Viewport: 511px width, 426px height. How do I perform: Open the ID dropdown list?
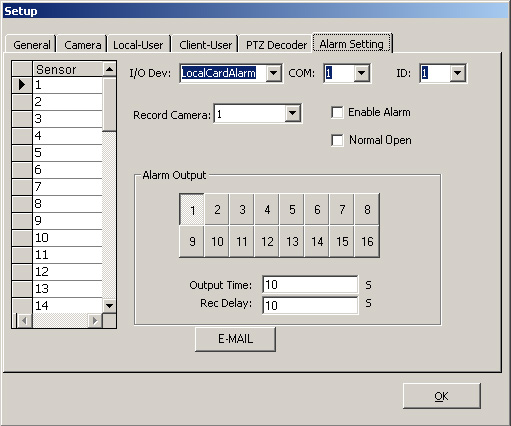[x=458, y=73]
